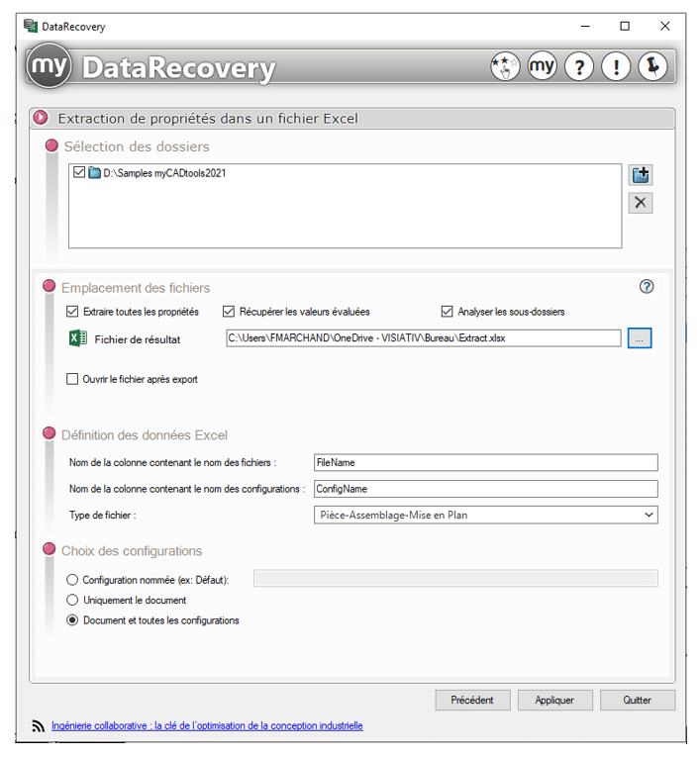Select Uniquement le document radio button
This screenshot has width=700, height=758.
click(x=72, y=600)
